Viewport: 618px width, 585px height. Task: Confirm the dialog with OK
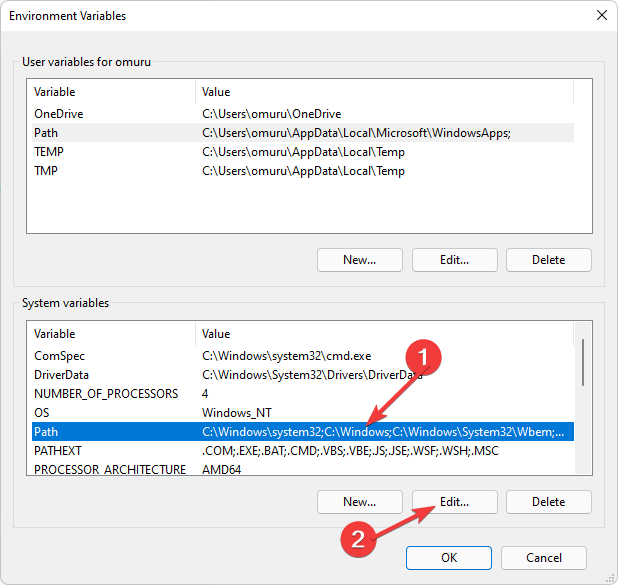(449, 558)
